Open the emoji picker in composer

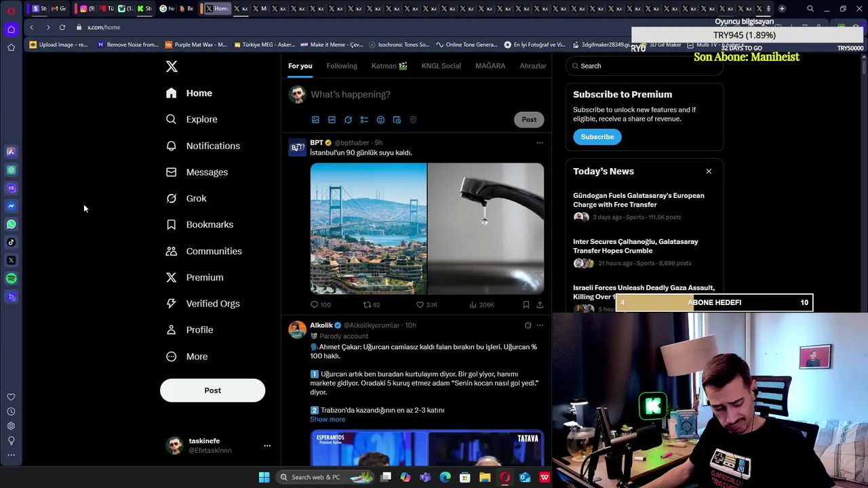click(x=380, y=120)
